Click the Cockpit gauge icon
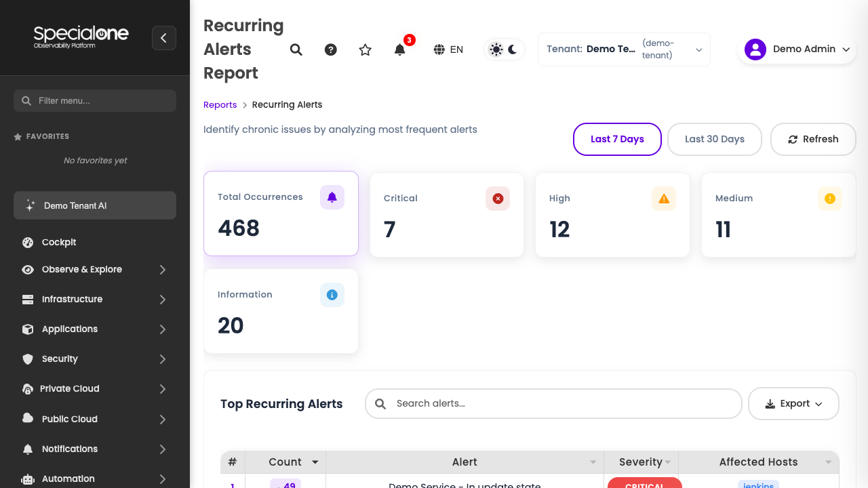The width and height of the screenshot is (868, 488). point(28,242)
